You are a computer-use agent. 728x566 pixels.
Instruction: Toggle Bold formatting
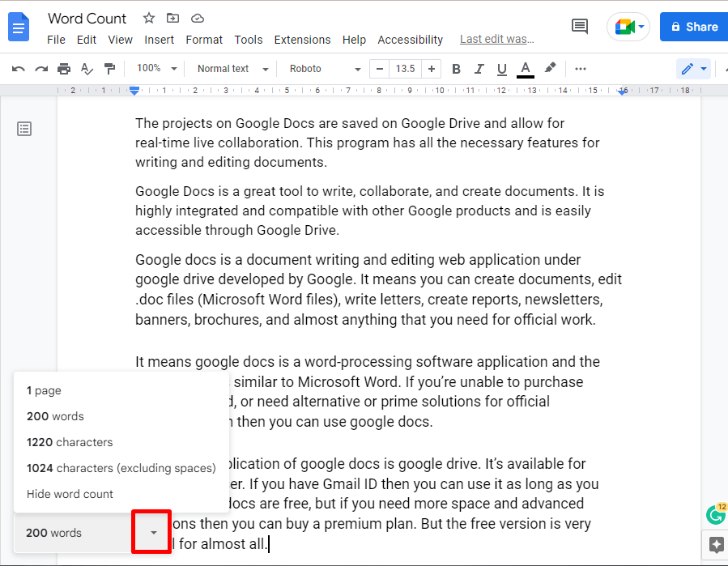point(456,69)
